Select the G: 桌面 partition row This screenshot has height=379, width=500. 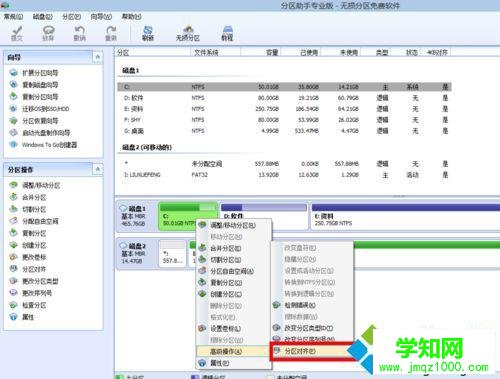284,131
